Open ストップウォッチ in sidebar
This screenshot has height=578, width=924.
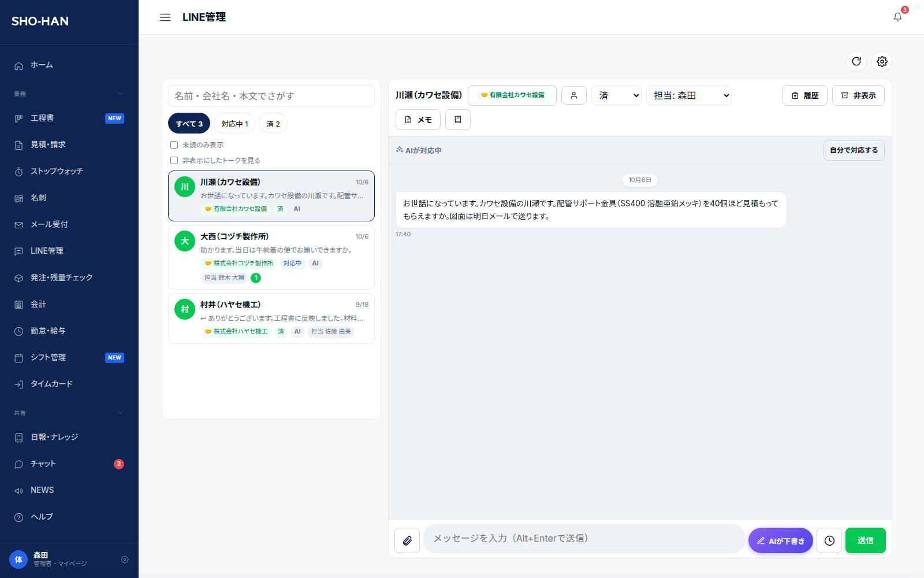69,172
